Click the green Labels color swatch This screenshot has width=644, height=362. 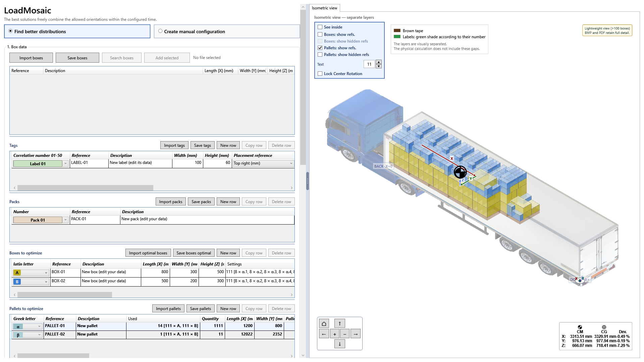point(397,37)
